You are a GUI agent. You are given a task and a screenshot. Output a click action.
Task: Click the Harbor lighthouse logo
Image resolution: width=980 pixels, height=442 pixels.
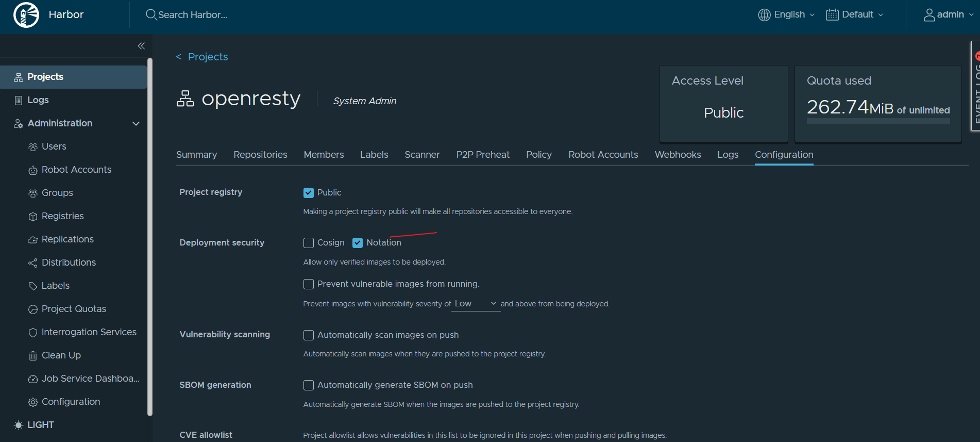(x=26, y=14)
